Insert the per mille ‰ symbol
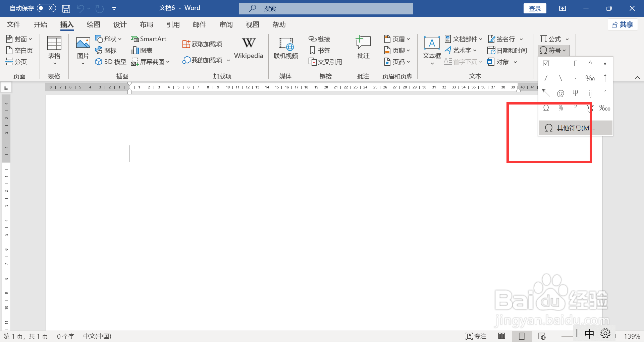Screen dimensions: 644x342 pos(590,78)
